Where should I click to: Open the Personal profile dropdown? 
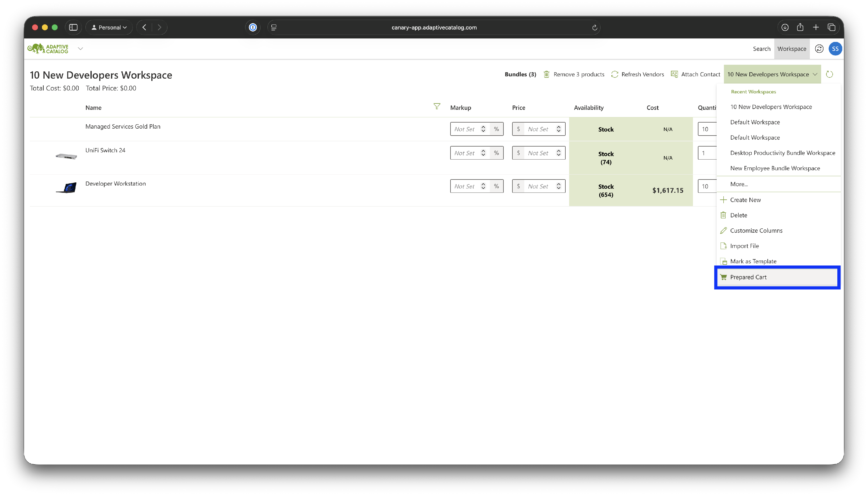coord(109,27)
